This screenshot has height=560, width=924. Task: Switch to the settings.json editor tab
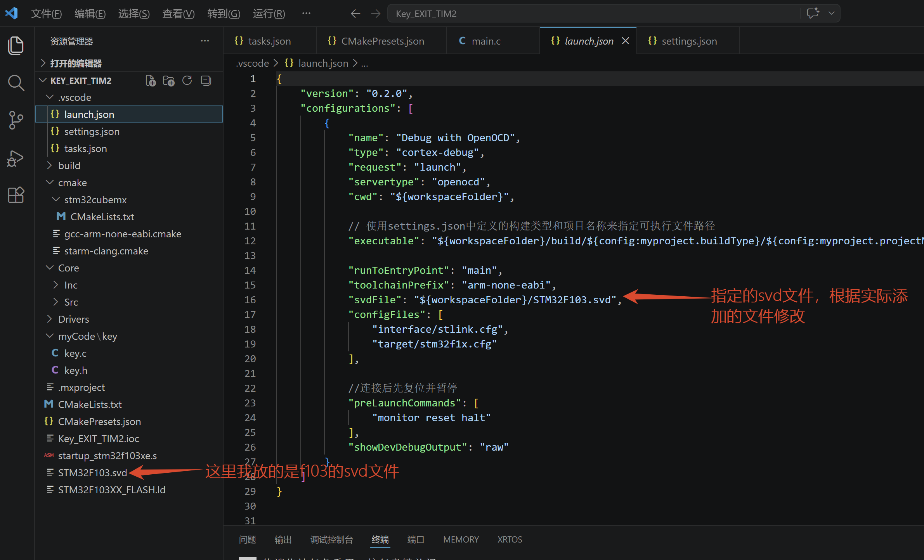click(x=688, y=41)
